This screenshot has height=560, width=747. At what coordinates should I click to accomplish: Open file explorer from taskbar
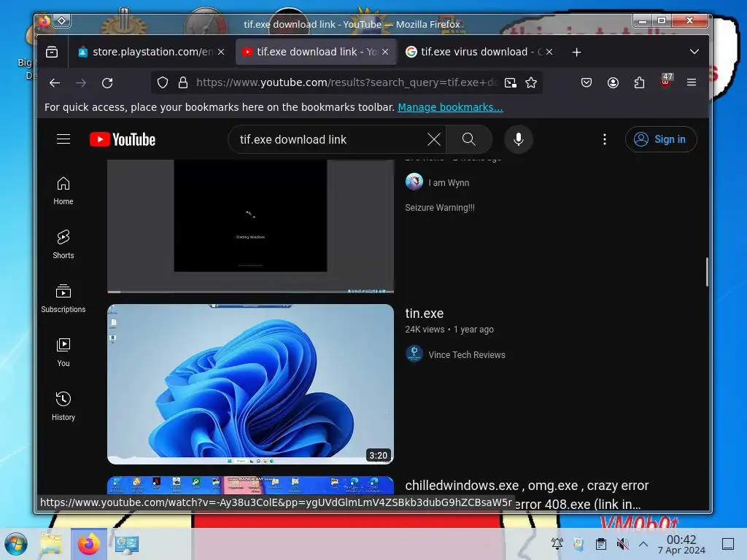click(51, 544)
